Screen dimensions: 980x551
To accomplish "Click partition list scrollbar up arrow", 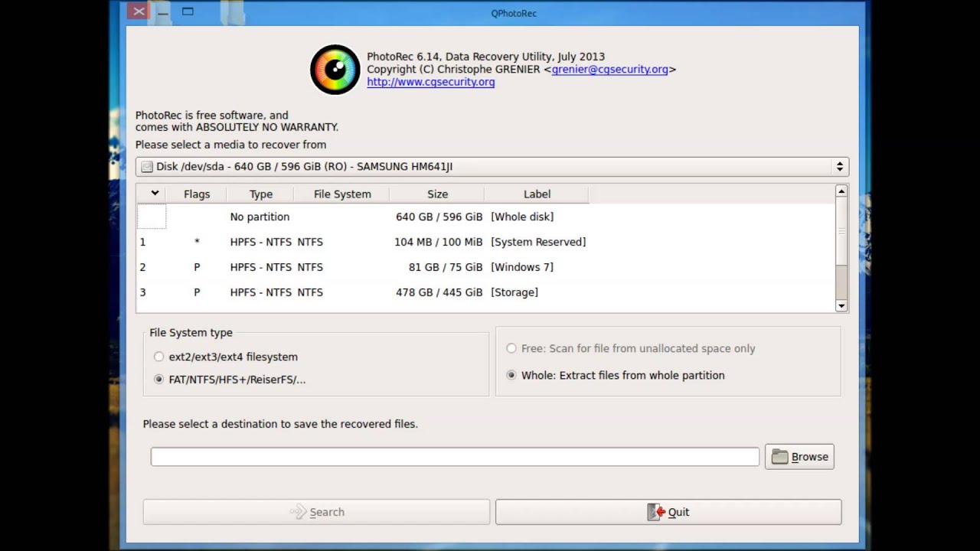I will [x=841, y=191].
